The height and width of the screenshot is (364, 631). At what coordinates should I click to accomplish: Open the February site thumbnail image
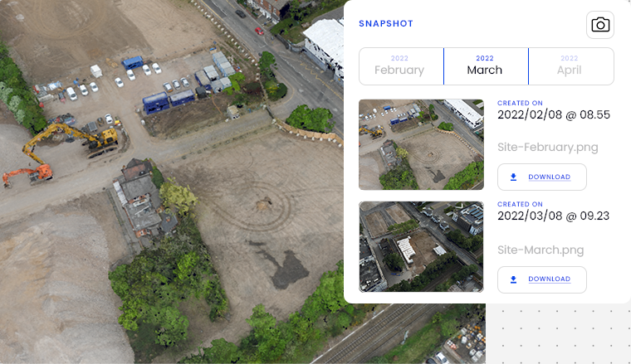click(x=421, y=144)
